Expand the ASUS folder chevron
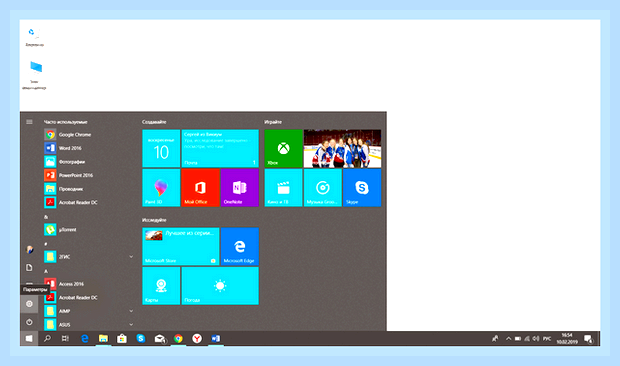Image resolution: width=620 pixels, height=366 pixels. tap(131, 325)
